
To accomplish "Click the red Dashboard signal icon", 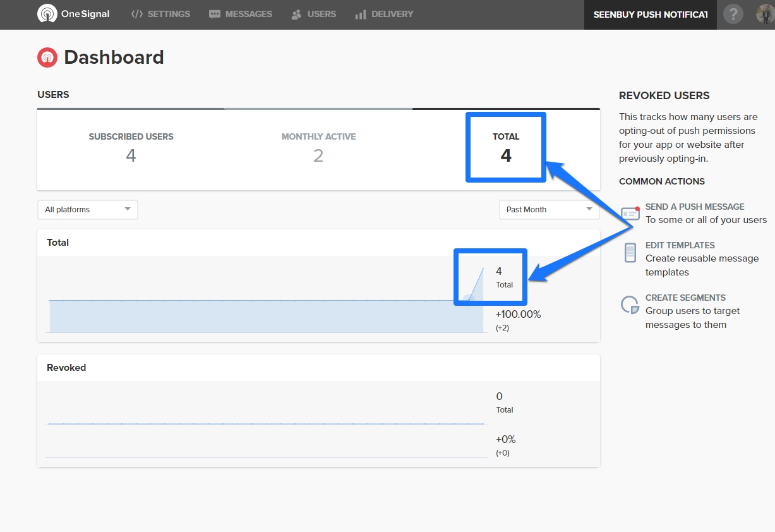I will (x=47, y=57).
